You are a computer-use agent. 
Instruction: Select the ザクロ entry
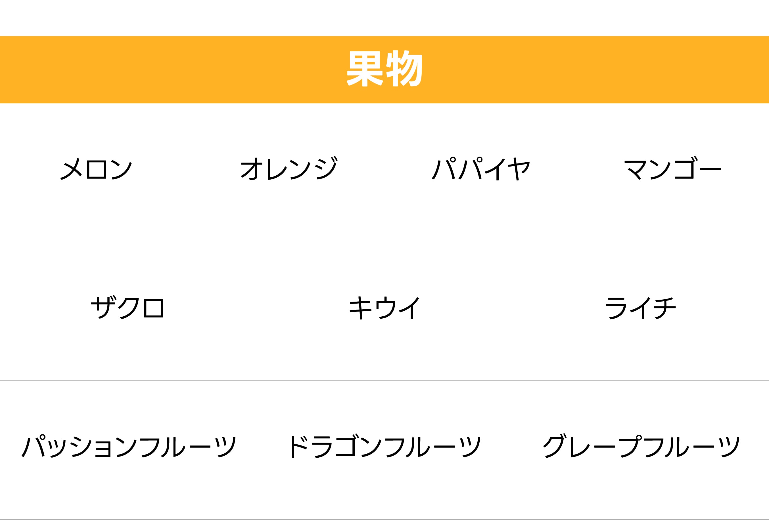pyautogui.click(x=128, y=307)
